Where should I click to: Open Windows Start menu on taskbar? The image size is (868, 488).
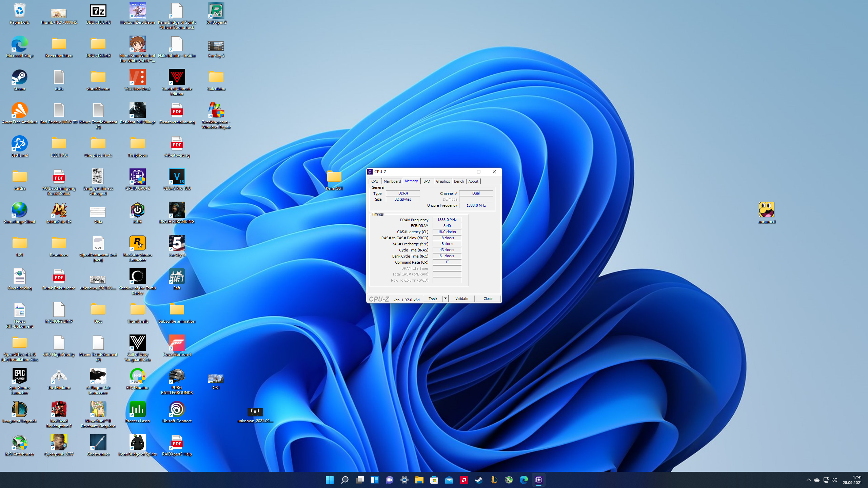(x=330, y=480)
